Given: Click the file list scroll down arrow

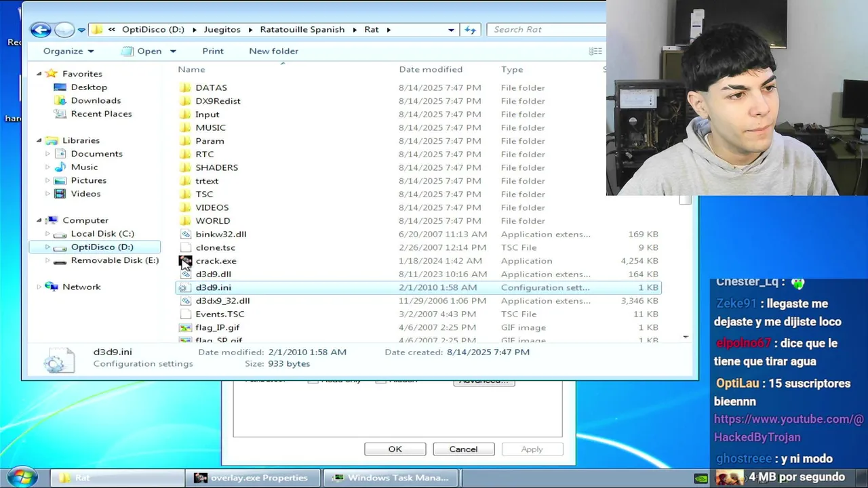Looking at the screenshot, I should [x=685, y=337].
